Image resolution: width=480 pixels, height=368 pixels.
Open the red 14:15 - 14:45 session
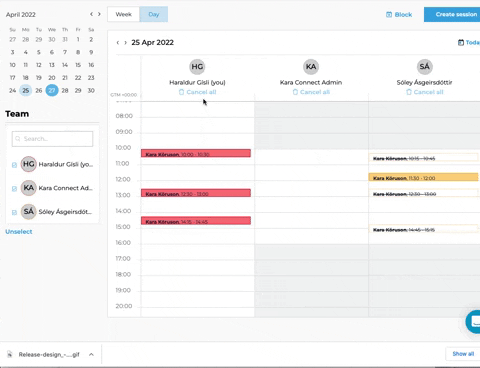click(x=196, y=221)
